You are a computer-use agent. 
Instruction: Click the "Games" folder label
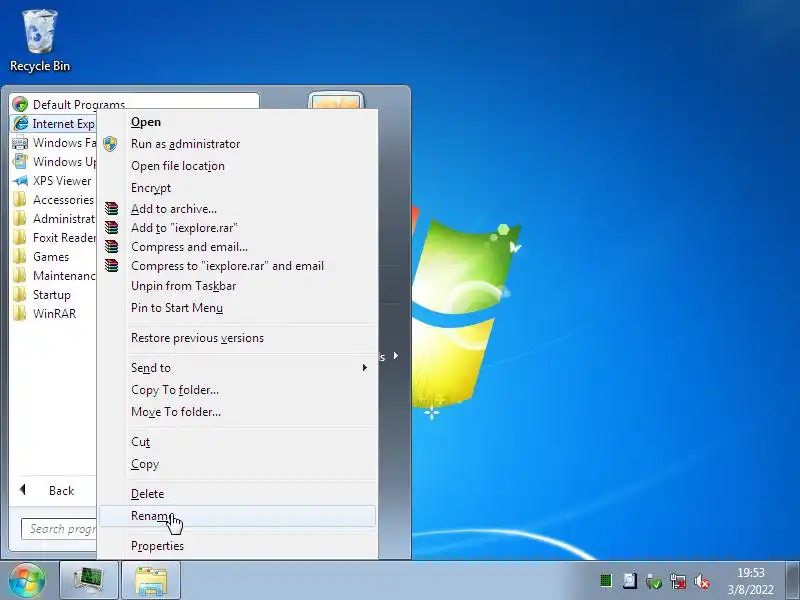[51, 257]
